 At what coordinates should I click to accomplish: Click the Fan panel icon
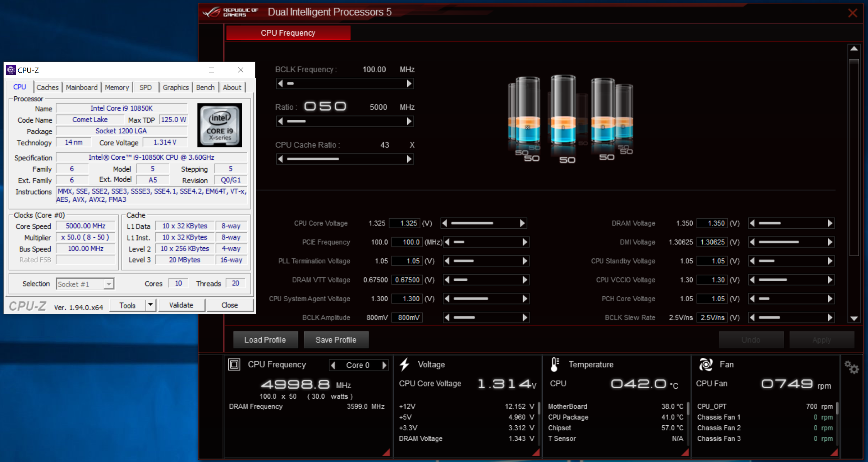706,365
